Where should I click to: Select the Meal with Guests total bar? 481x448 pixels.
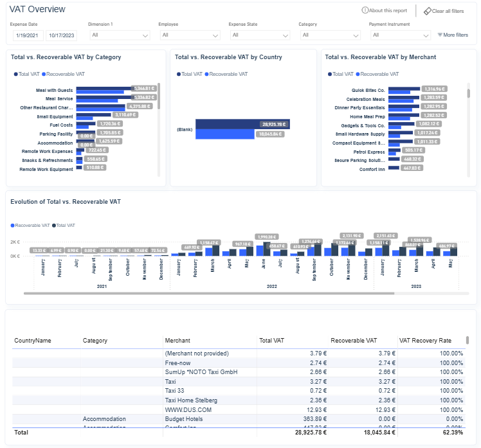click(103, 87)
